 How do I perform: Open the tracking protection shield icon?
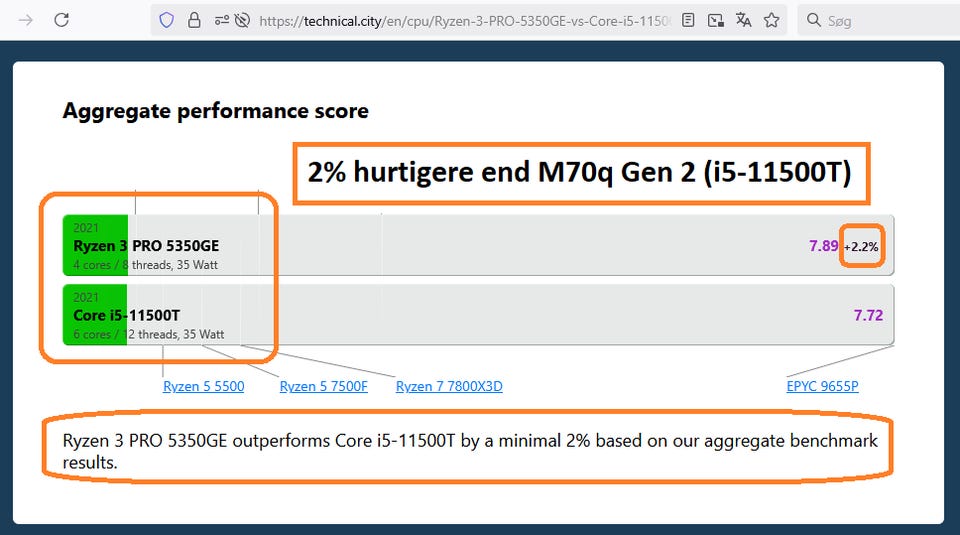pyautogui.click(x=167, y=20)
